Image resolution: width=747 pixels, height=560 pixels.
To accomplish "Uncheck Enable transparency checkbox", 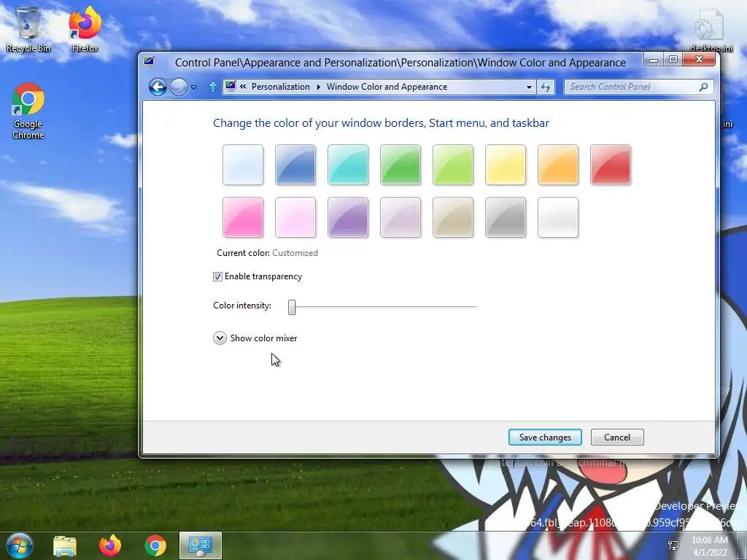I will pyautogui.click(x=217, y=276).
